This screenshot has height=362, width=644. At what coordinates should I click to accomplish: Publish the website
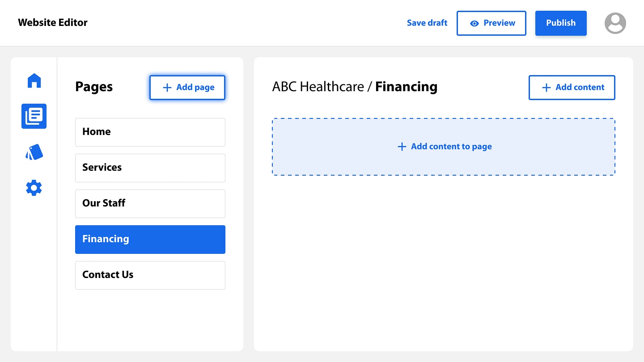(x=560, y=23)
